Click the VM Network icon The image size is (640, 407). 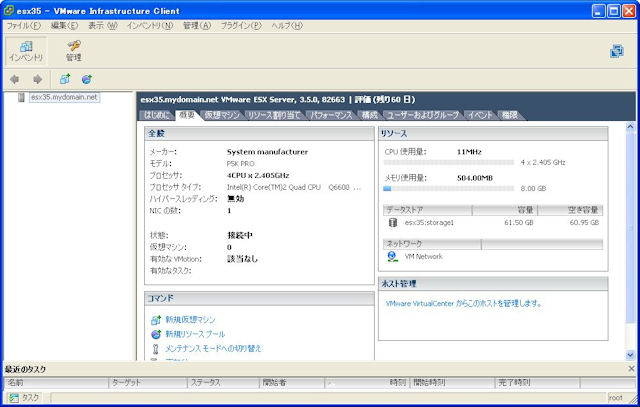tap(392, 256)
